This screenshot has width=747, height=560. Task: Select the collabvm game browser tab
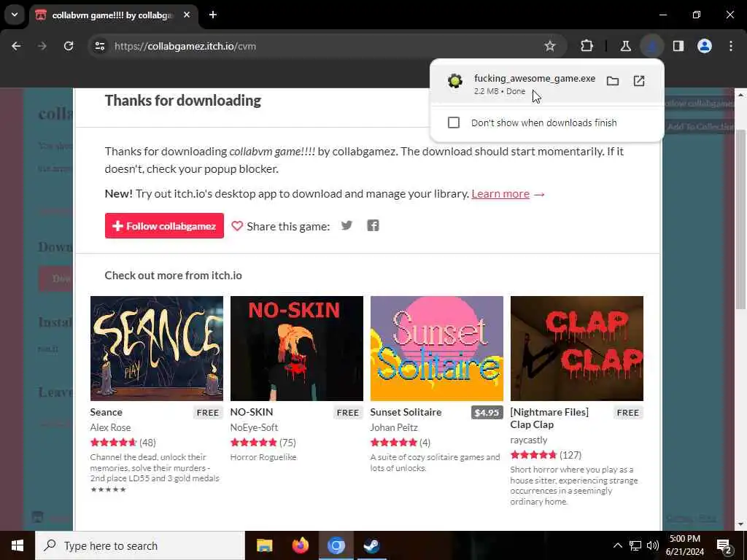tap(112, 15)
